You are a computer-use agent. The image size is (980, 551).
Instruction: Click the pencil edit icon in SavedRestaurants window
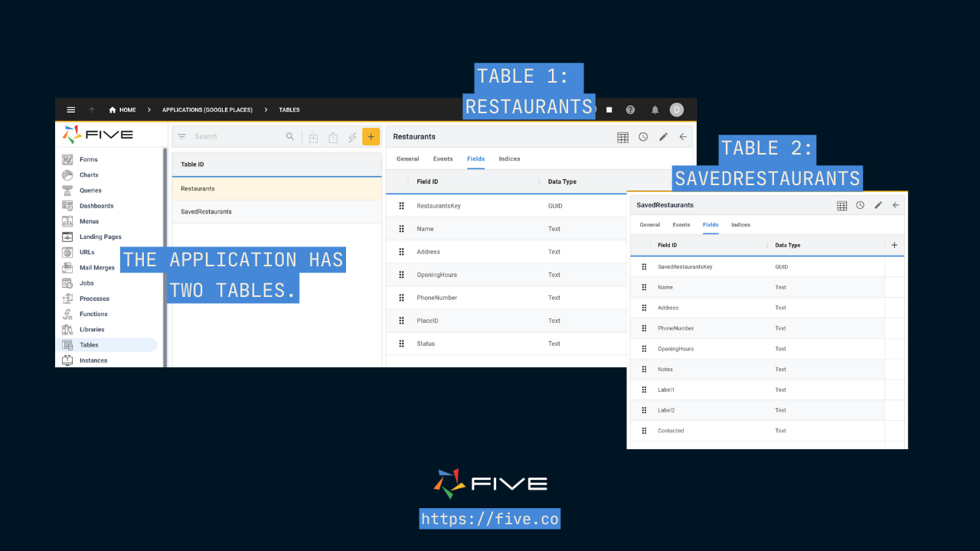click(x=878, y=205)
